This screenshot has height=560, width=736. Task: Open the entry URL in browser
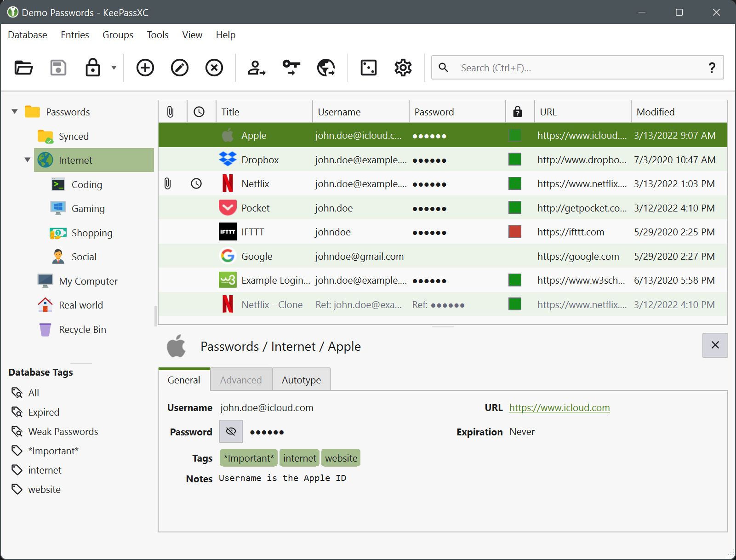click(326, 68)
